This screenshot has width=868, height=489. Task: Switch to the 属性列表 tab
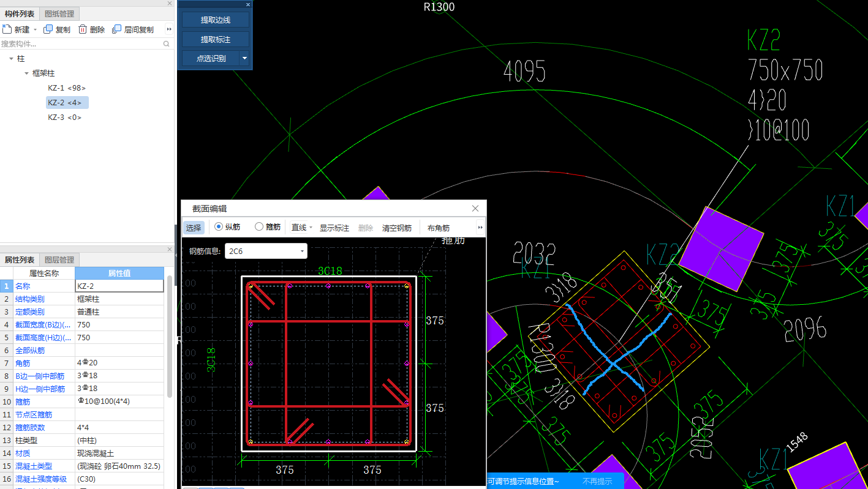pos(20,259)
